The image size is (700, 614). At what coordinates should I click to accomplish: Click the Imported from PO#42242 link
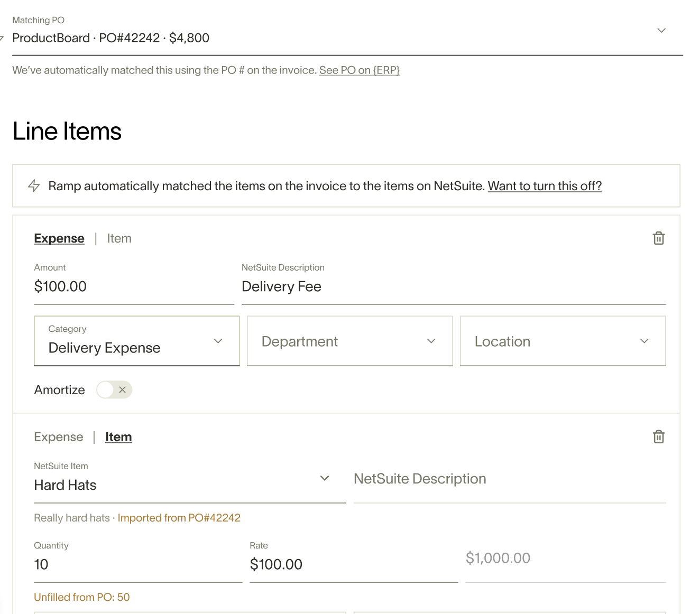click(179, 518)
